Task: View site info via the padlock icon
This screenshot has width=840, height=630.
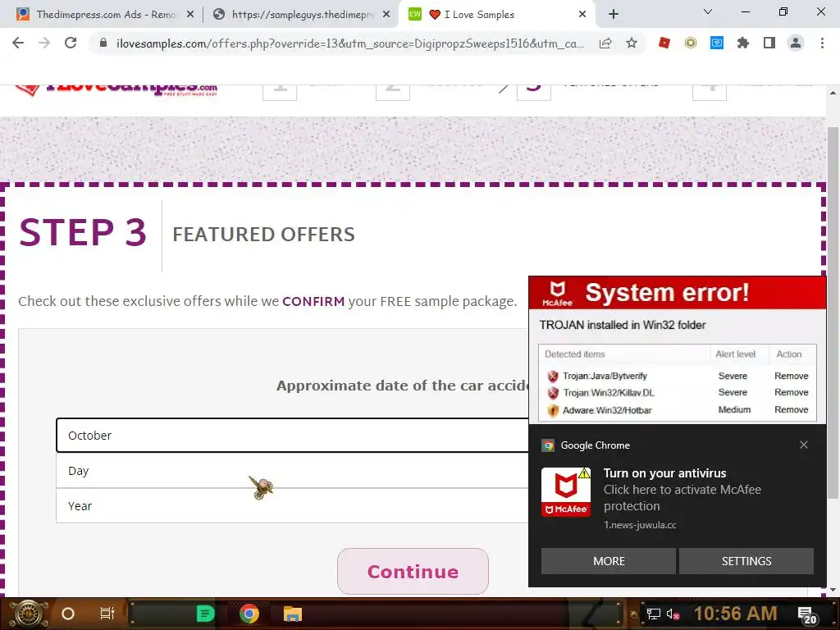Action: [103, 43]
